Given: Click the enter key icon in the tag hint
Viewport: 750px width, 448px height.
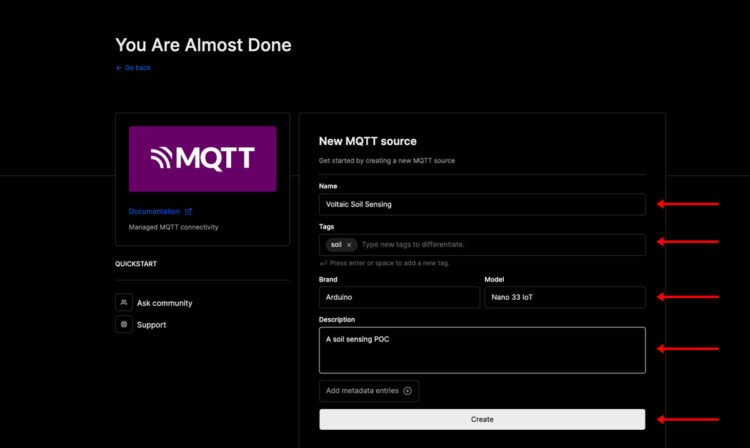Looking at the screenshot, I should tap(323, 263).
